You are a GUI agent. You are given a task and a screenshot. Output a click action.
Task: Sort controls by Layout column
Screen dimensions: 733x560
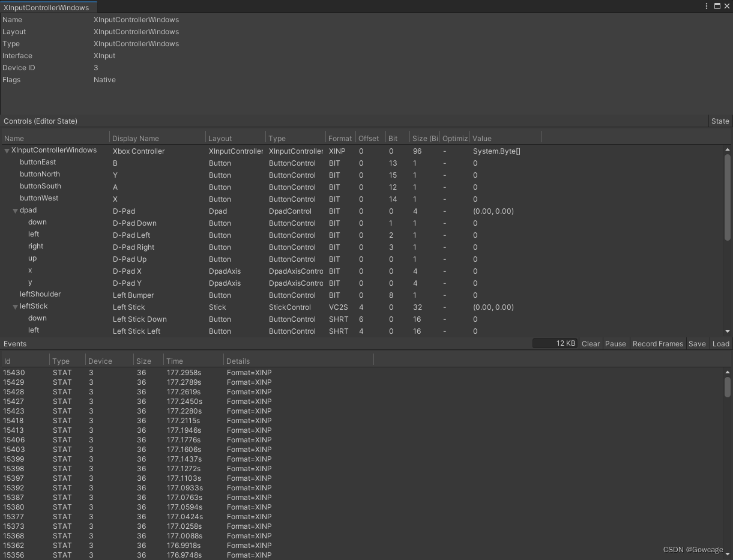point(236,138)
